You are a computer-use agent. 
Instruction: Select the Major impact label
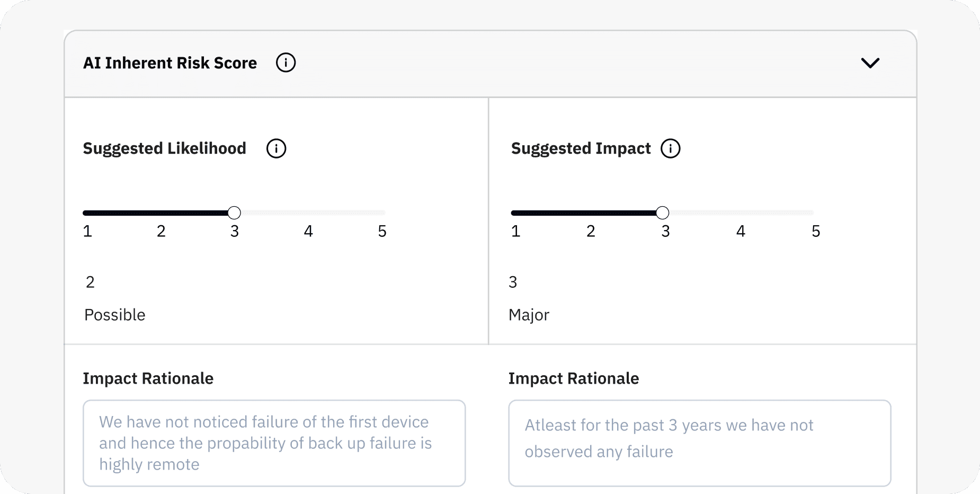[529, 314]
